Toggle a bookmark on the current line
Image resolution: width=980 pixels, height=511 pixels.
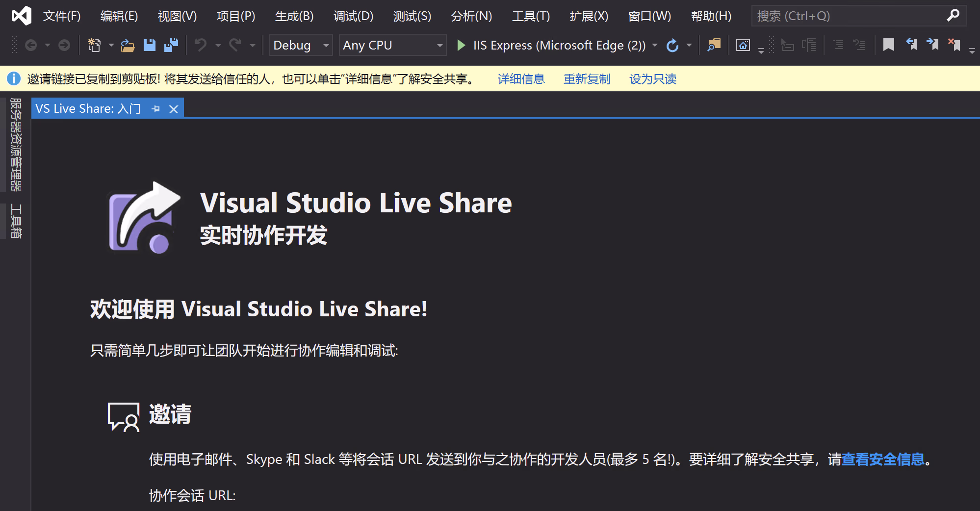[888, 45]
